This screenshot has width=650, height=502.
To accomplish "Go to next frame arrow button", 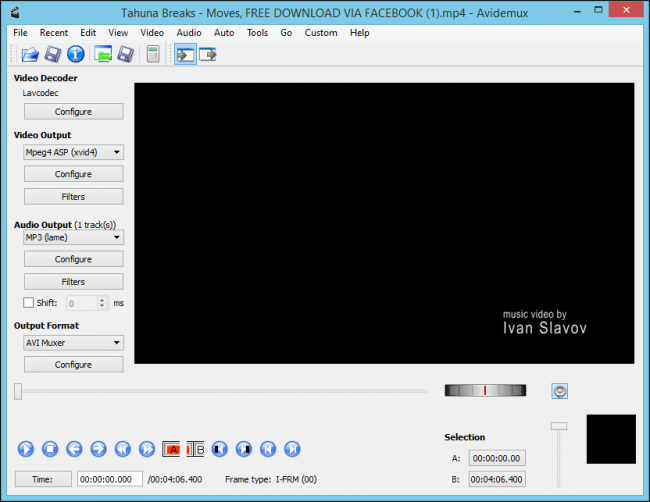I will [98, 449].
